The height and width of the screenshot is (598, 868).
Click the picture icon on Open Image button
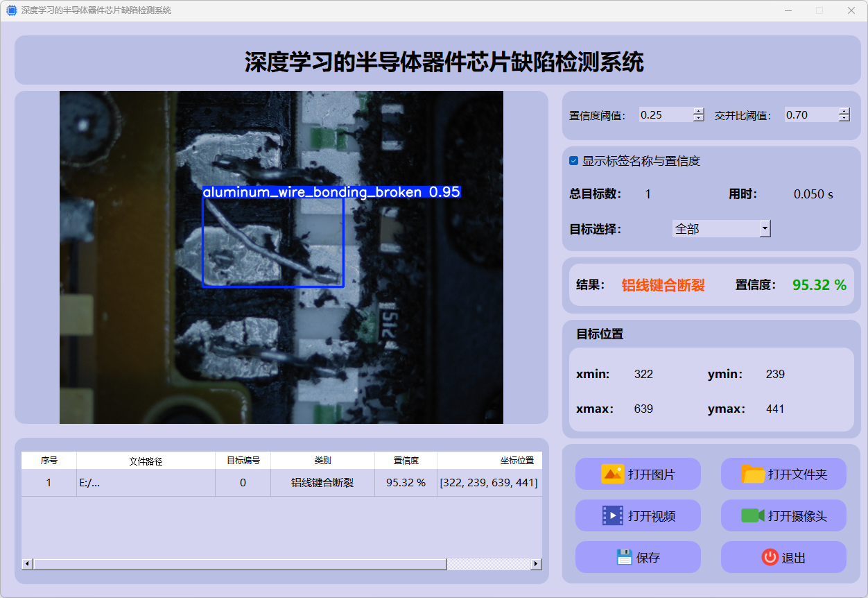[613, 475]
